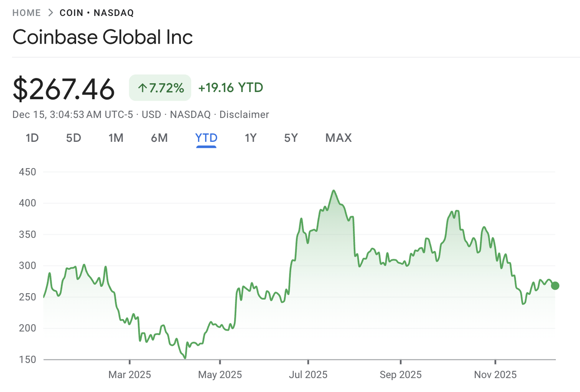Switch to the 5Y time range

pos(291,138)
